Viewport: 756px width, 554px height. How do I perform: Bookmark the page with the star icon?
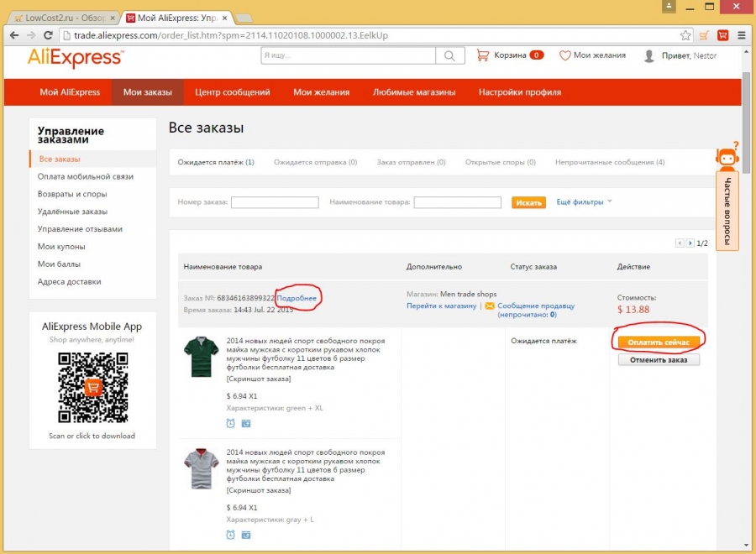(x=685, y=35)
